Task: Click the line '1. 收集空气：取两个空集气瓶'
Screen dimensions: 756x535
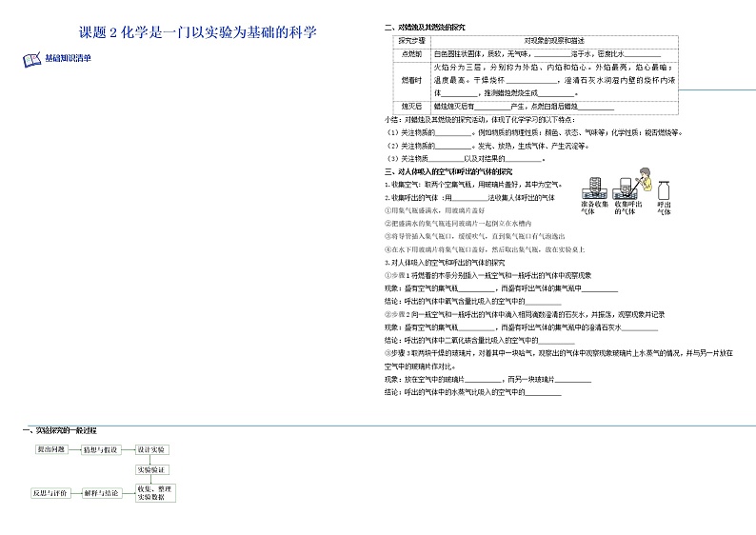Action: 473,185
